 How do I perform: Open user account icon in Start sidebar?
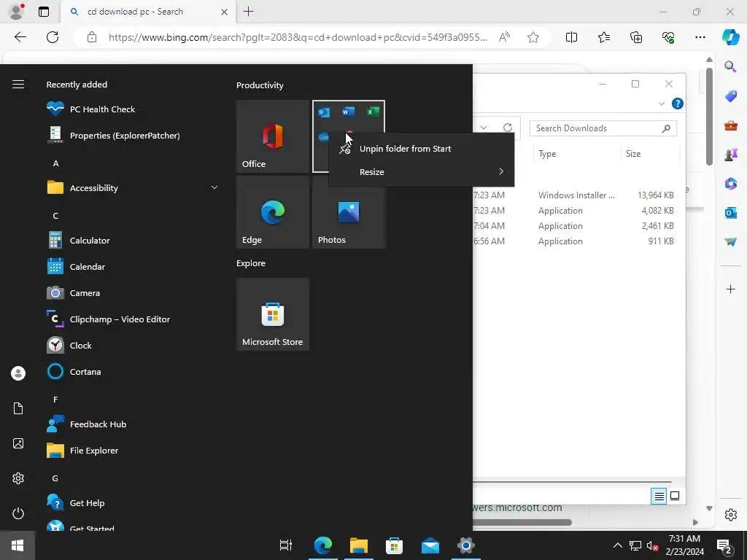(x=18, y=373)
